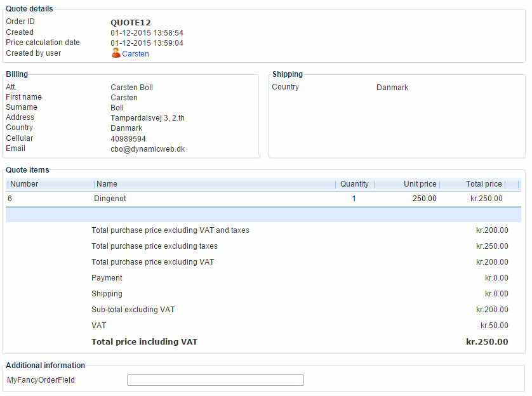Click the user icon beside Carsten

click(116, 53)
